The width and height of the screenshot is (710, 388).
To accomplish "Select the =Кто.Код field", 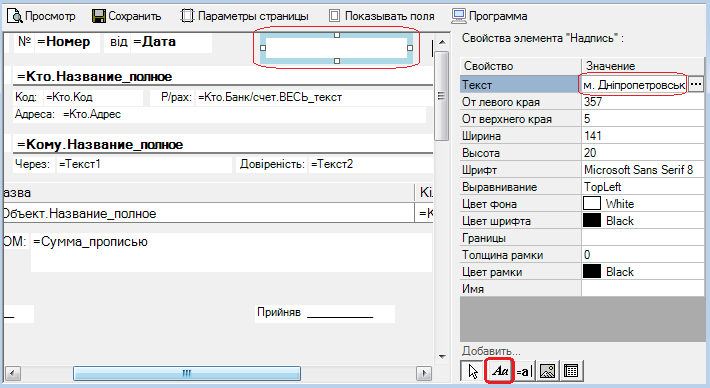I will tap(93, 97).
